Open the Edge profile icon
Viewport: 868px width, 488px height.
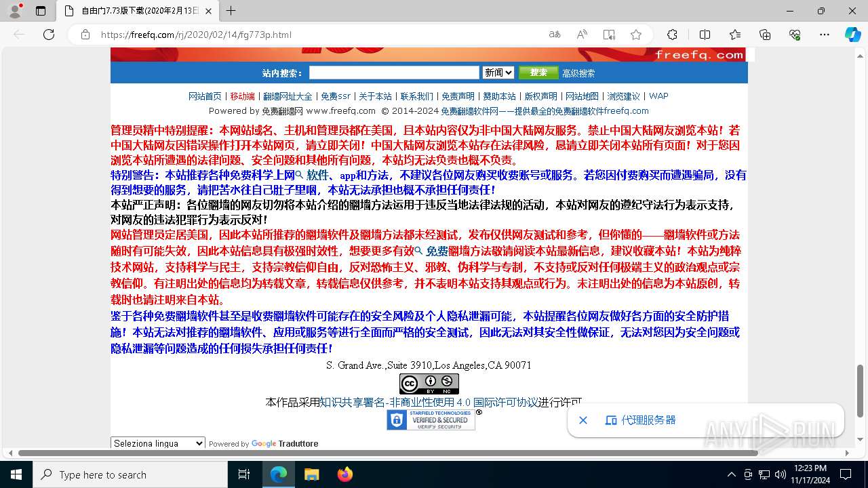(15, 11)
